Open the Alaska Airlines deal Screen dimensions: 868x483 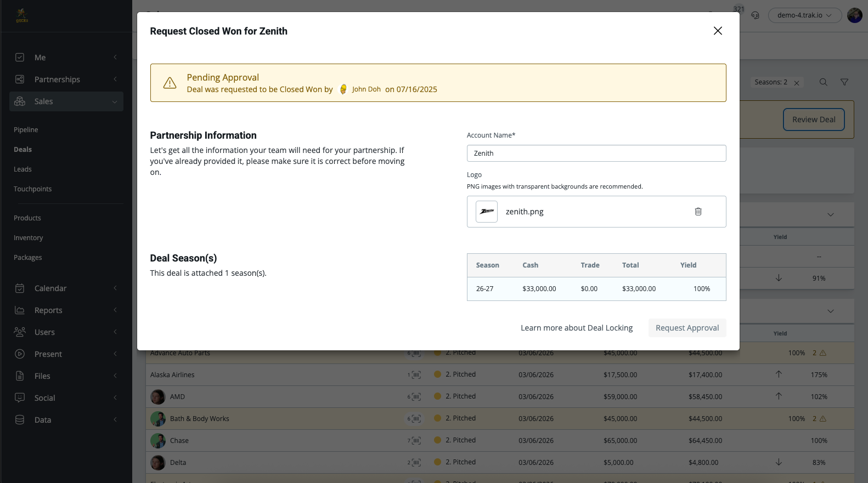(172, 375)
